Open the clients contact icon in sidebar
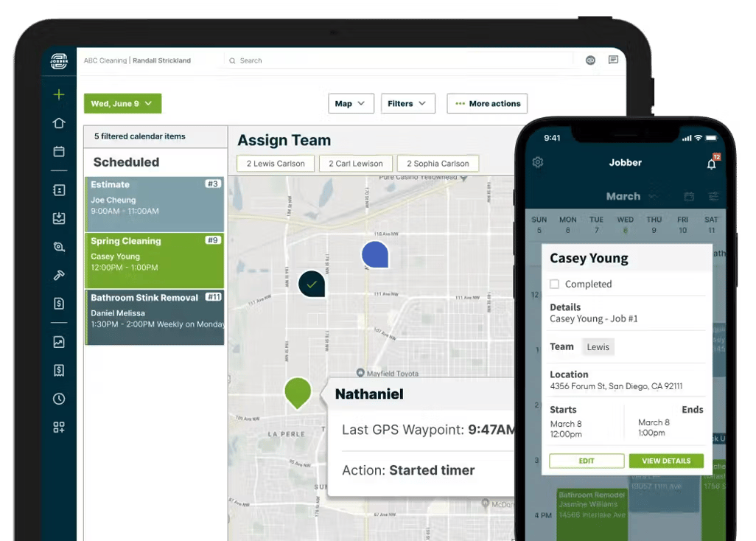Screen dimensions: 756x541 pos(59,190)
